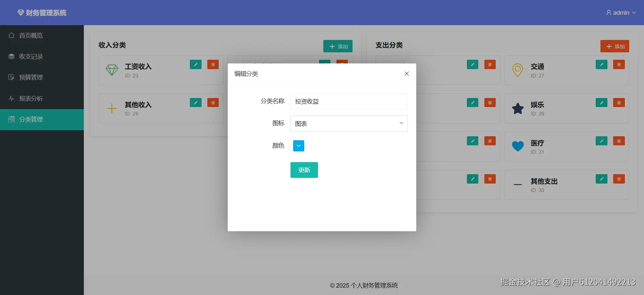Click the star icon of 娱乐

(x=518, y=108)
